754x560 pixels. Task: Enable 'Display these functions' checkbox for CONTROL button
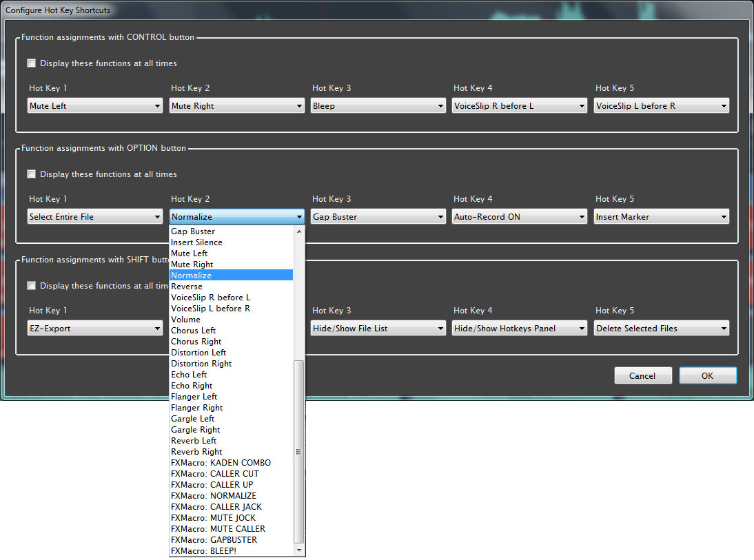coord(31,63)
